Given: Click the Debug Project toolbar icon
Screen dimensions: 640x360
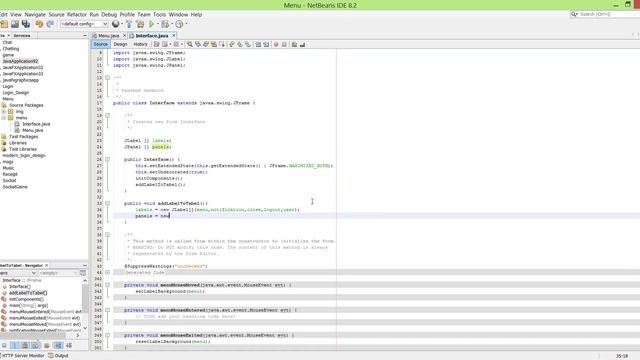Looking at the screenshot, I should tap(165, 24).
